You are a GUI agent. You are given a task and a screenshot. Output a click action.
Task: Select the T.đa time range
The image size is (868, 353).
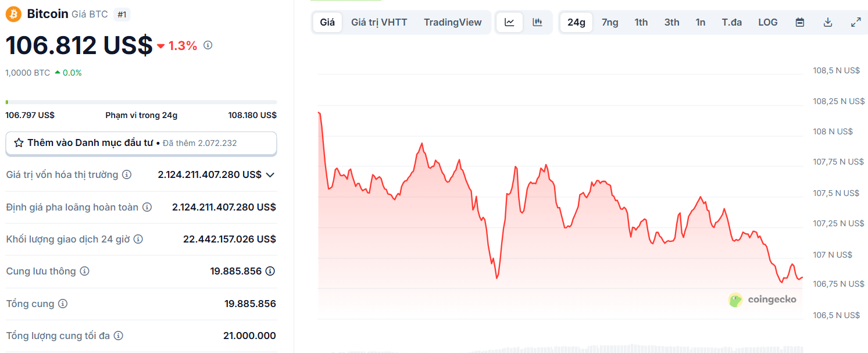(x=732, y=22)
